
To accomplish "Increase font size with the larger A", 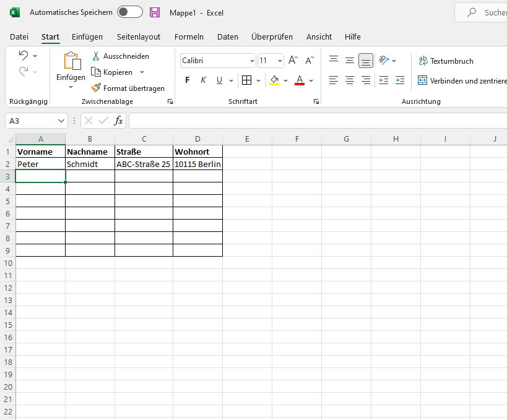I will pyautogui.click(x=293, y=61).
